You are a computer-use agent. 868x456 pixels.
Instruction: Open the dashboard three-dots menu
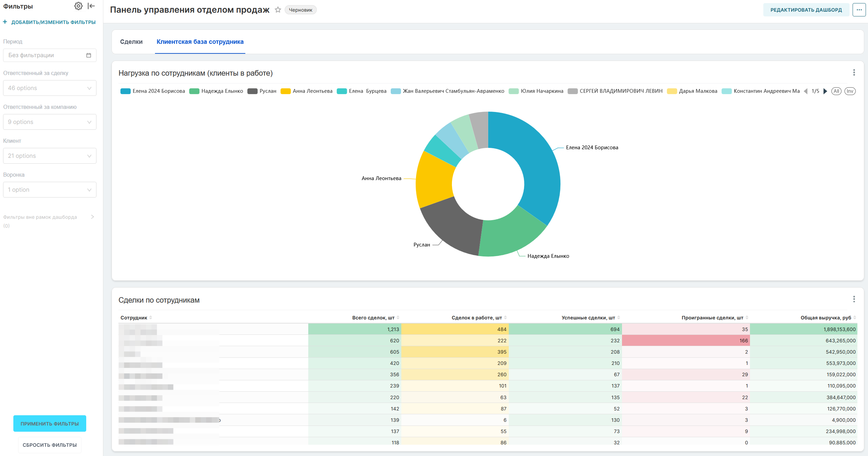859,10
